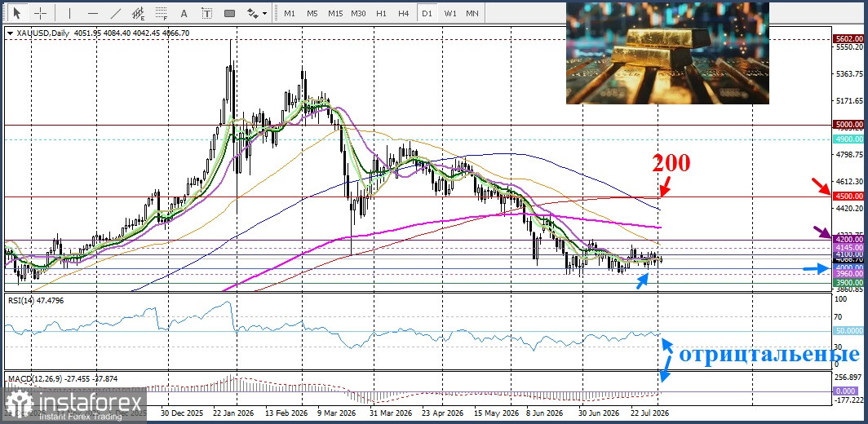Viewport: 868px width, 424px height.
Task: Choose the Text 'A' tool
Action: click(184, 13)
